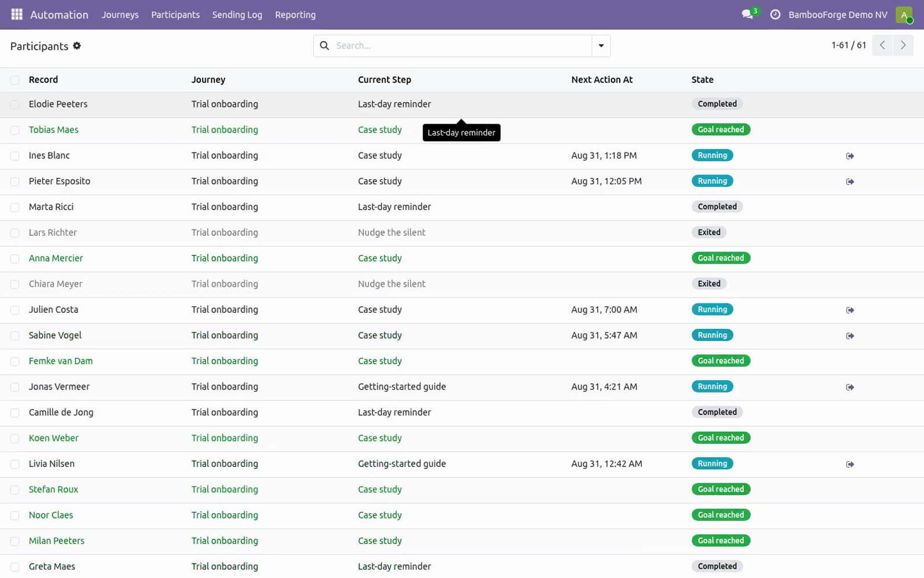This screenshot has width=924, height=578.
Task: Go to the next page arrow
Action: pyautogui.click(x=903, y=45)
